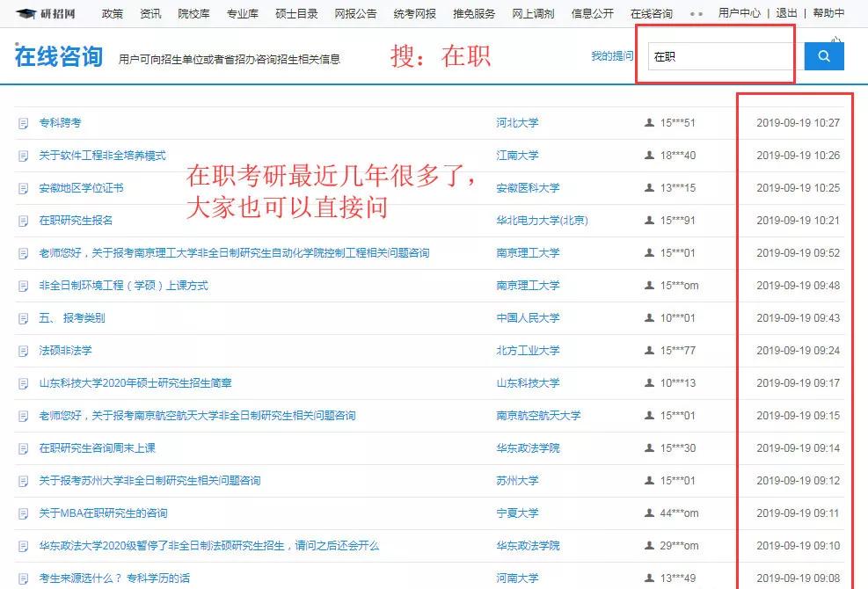Click the 宁夏大学 school link

[518, 513]
